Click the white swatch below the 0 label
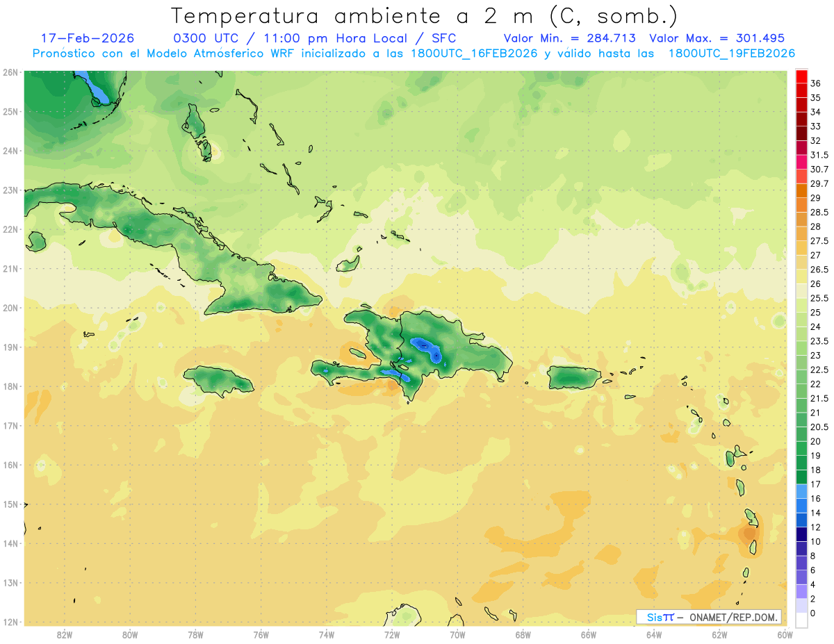 801,620
